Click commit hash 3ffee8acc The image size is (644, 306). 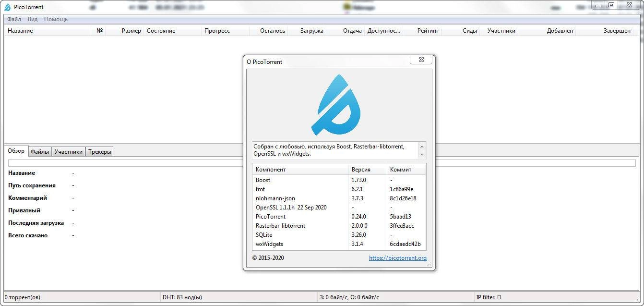tap(402, 226)
